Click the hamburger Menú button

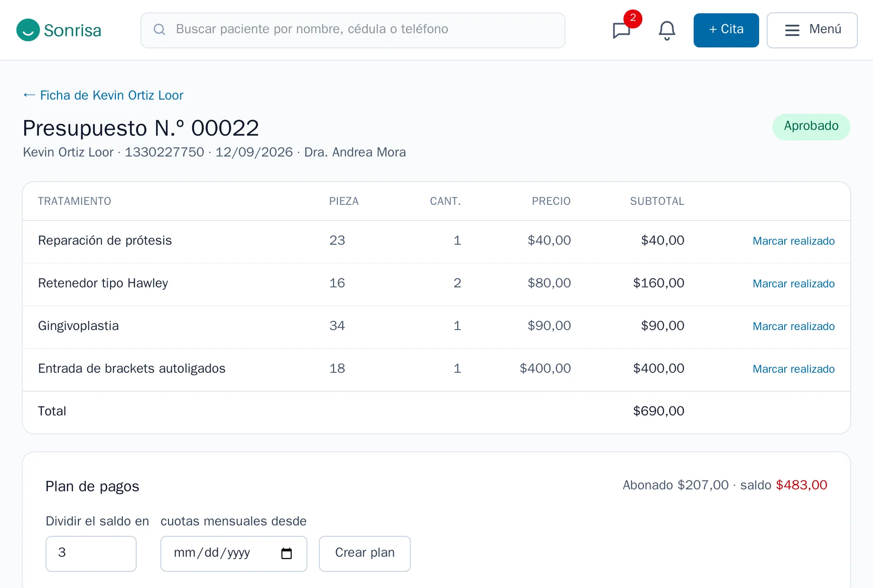pyautogui.click(x=812, y=30)
